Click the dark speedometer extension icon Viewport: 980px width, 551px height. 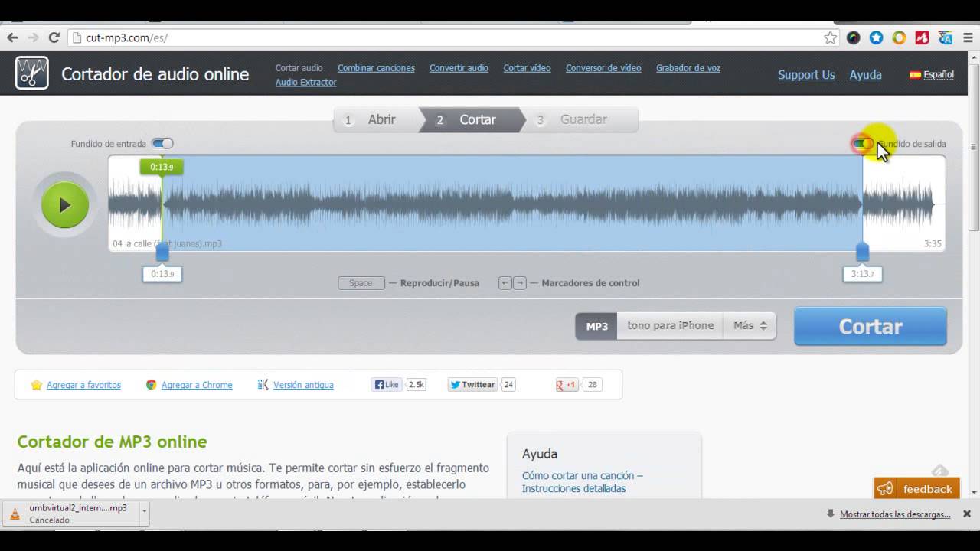click(x=854, y=37)
